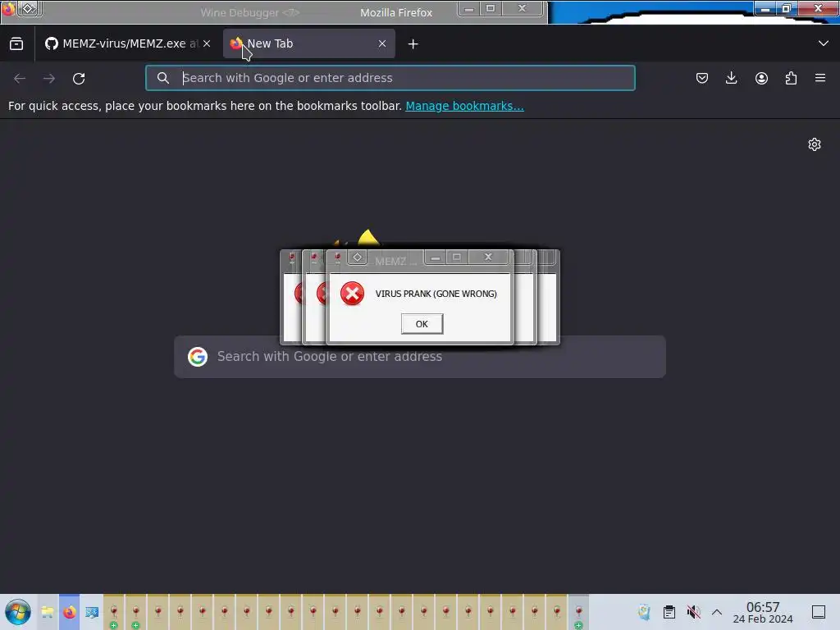840x630 pixels.
Task: Focus the address bar search field
Action: 390,78
